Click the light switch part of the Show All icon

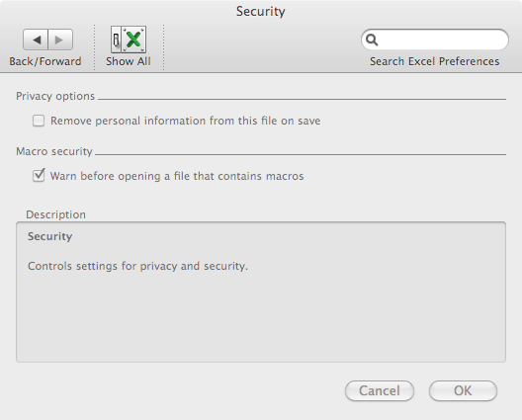point(116,40)
